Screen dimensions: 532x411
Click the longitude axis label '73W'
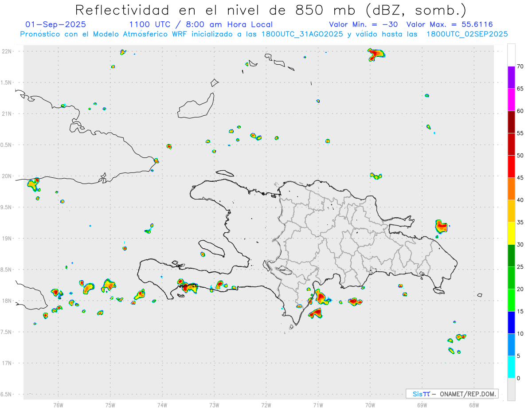point(214,405)
